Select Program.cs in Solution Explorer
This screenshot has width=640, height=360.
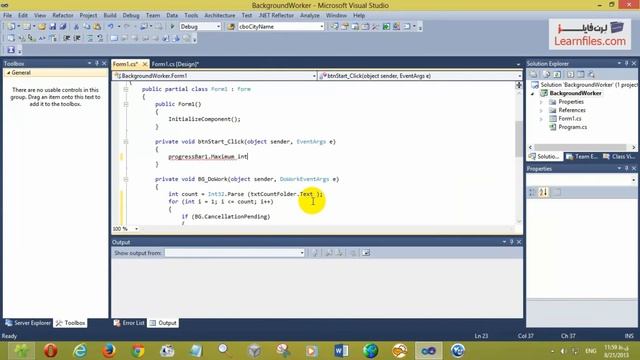(x=573, y=127)
